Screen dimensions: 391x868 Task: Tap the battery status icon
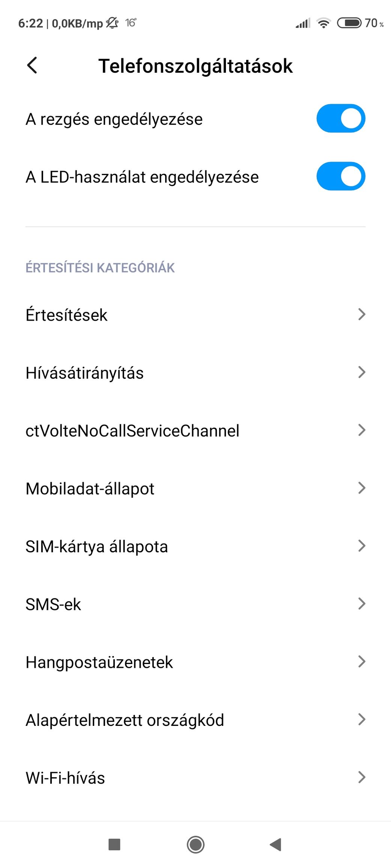(x=349, y=23)
